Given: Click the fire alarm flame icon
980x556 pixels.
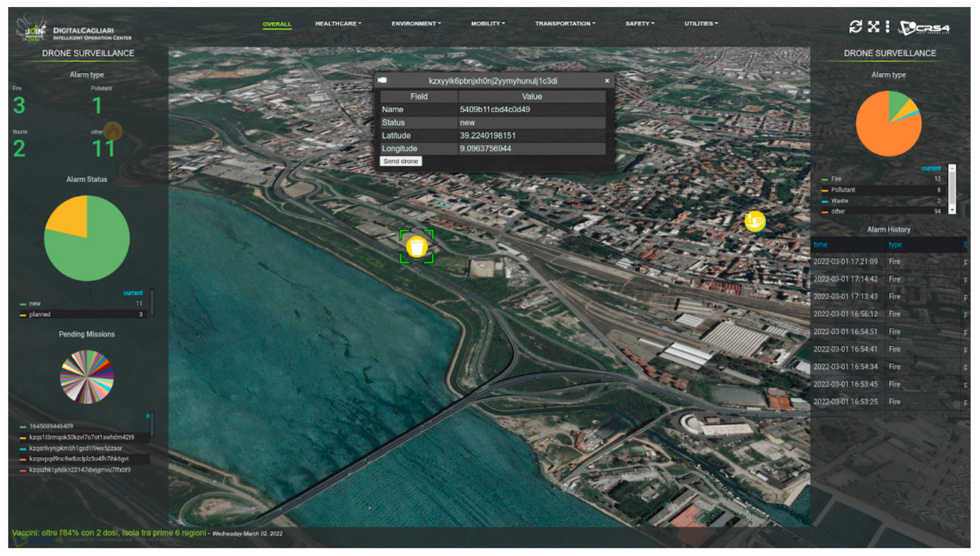Looking at the screenshot, I should pos(113,131).
